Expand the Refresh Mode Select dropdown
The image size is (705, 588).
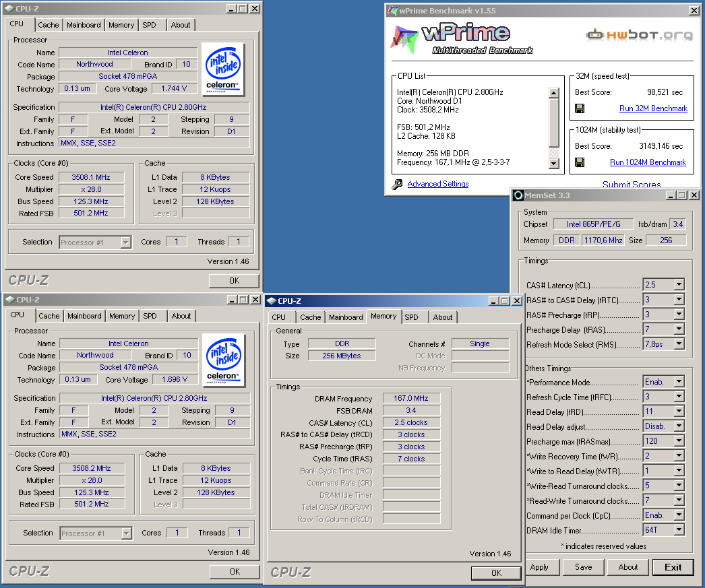point(679,344)
